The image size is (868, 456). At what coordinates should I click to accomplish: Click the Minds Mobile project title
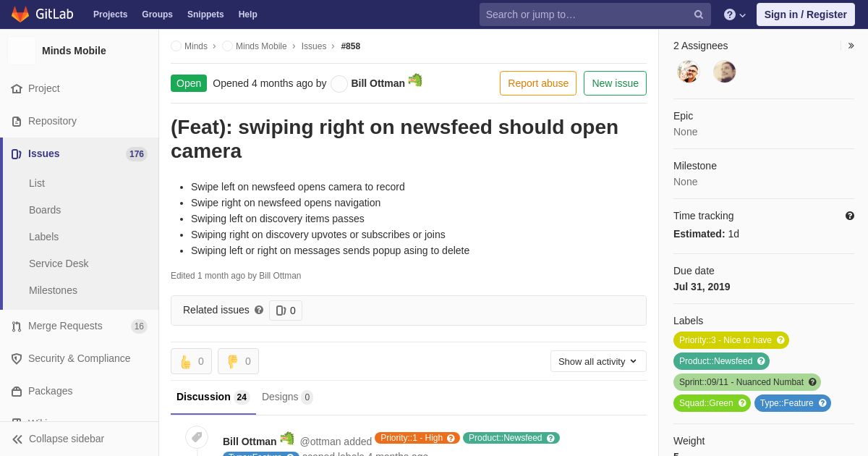[74, 51]
